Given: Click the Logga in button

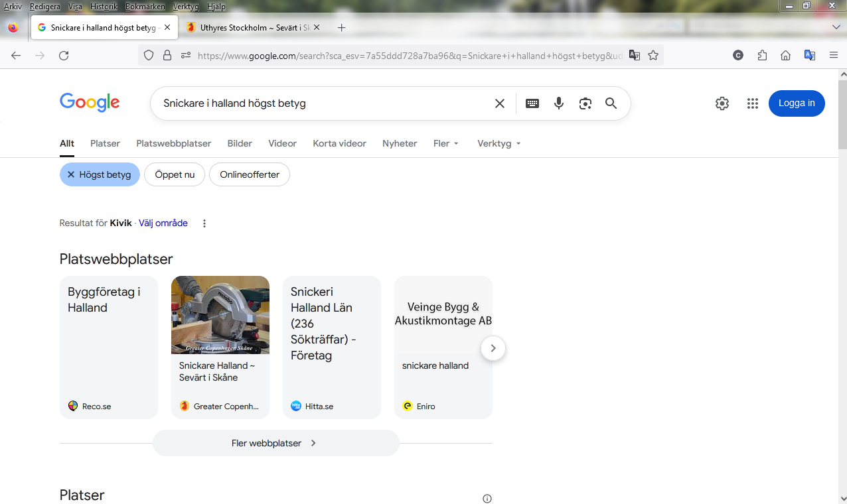Looking at the screenshot, I should [796, 103].
